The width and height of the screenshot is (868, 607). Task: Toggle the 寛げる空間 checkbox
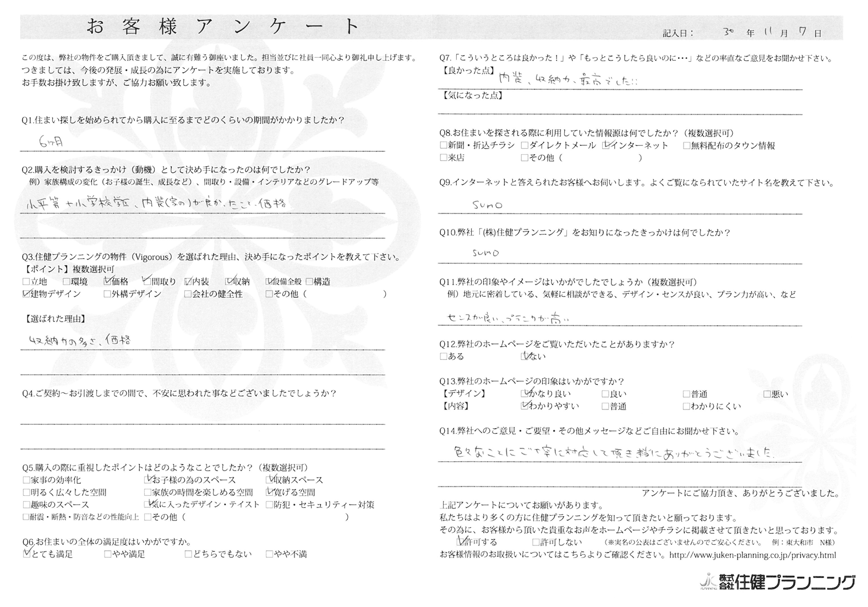pos(269,493)
